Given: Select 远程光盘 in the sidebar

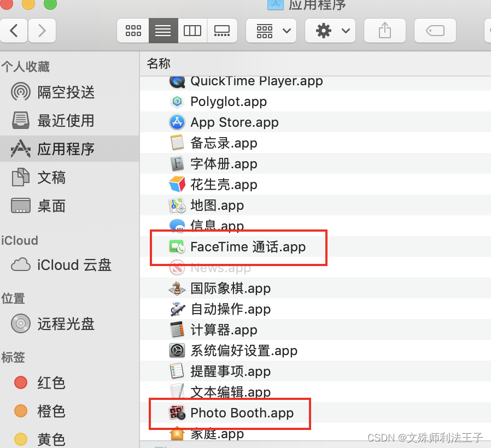Looking at the screenshot, I should coord(70,323).
